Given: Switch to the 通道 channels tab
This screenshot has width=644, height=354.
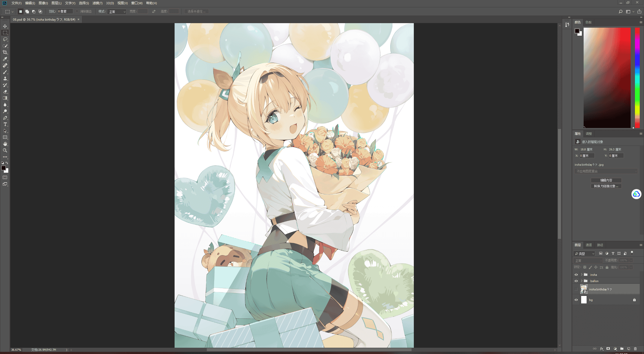Looking at the screenshot, I should [589, 245].
